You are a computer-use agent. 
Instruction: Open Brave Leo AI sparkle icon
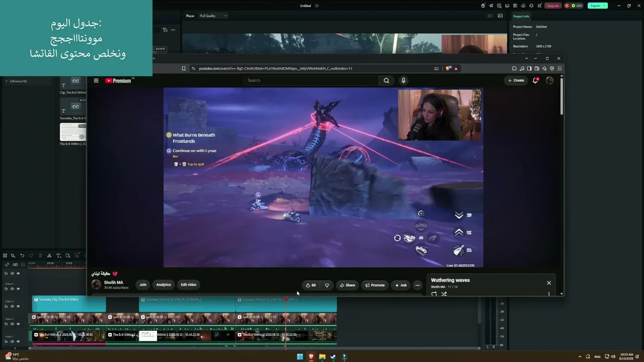(x=544, y=68)
